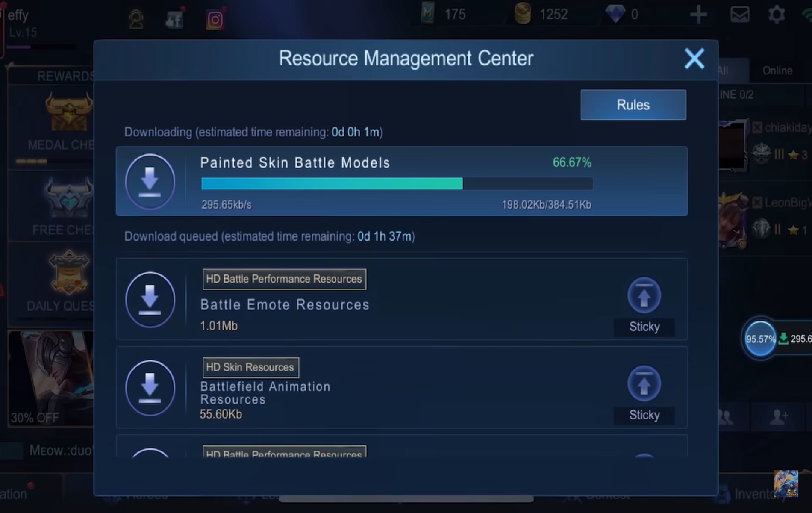Open the Instagram icon in top bar

tap(215, 20)
